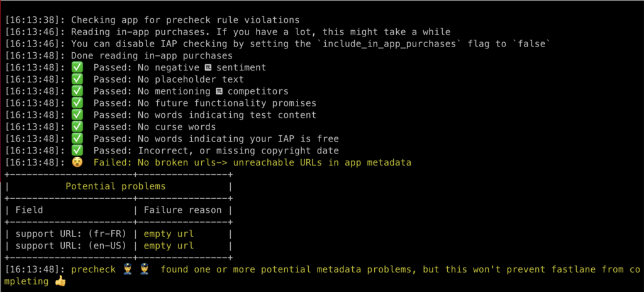Click the 'Checking app for precheck rule violations' line

coord(185,20)
